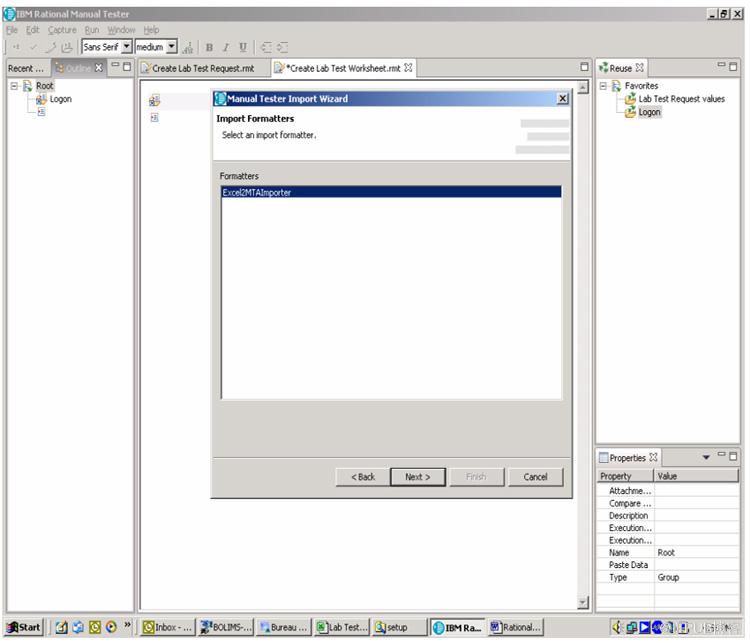Close the Reuse view tab

click(x=640, y=67)
